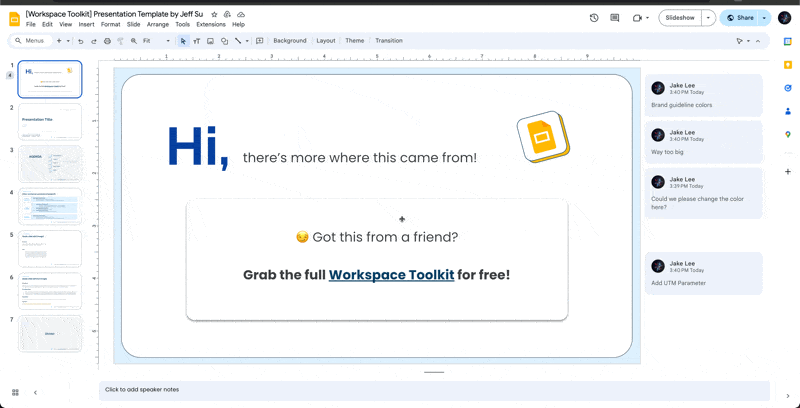Open Google Maps side panel
Viewport: 800px width, 408px height.
tap(788, 135)
